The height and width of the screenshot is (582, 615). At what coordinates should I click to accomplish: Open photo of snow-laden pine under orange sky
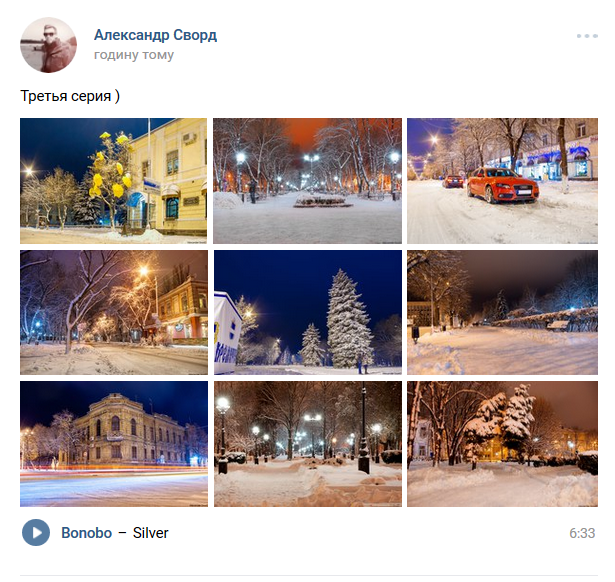[x=502, y=444]
